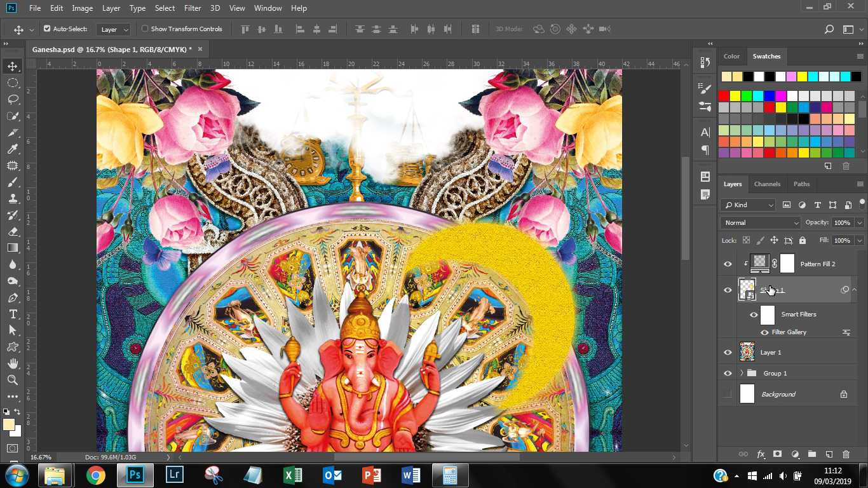Close the Ganesha.psd document tab
Screen dimensions: 868x488
200,49
